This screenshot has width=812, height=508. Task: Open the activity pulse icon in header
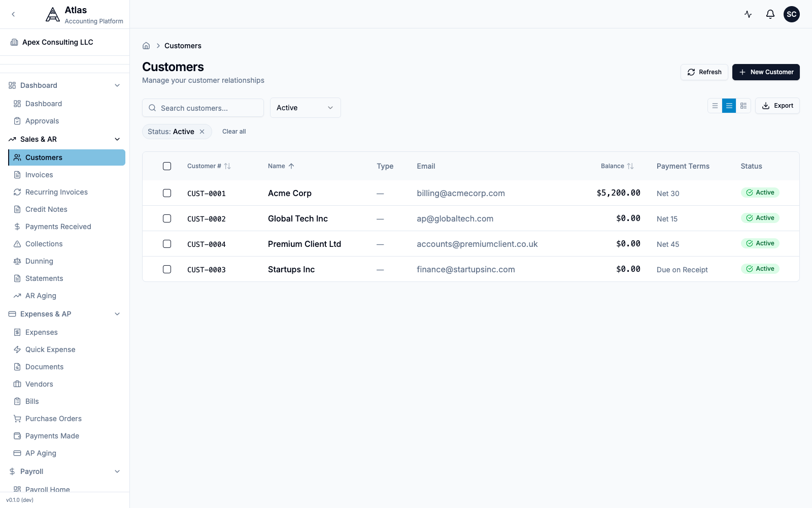pyautogui.click(x=748, y=14)
